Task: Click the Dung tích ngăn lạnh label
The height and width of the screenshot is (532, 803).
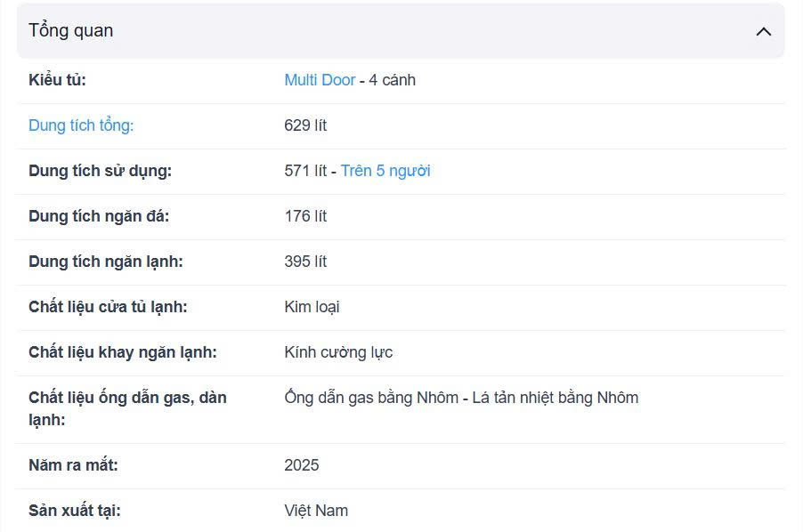Action: pos(105,262)
